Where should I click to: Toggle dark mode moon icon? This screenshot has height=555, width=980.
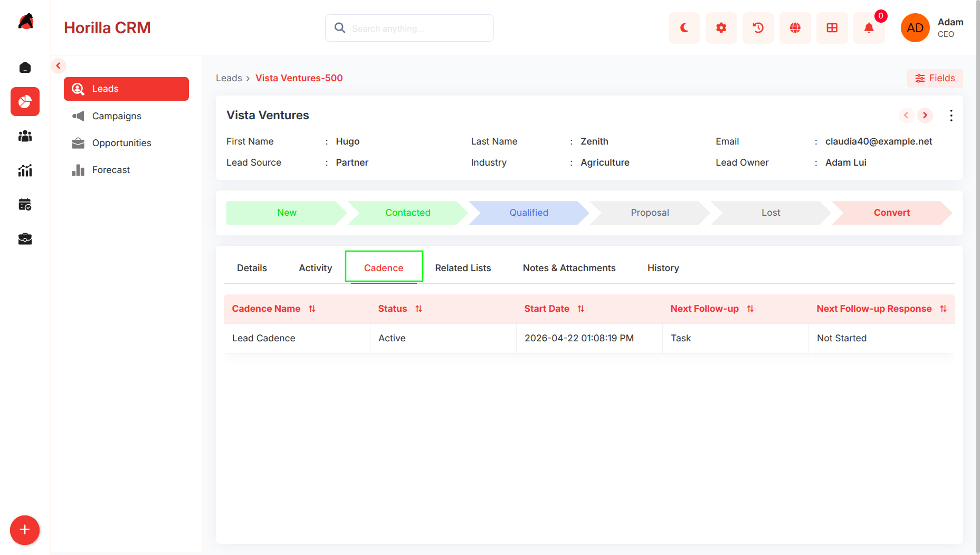(x=684, y=28)
